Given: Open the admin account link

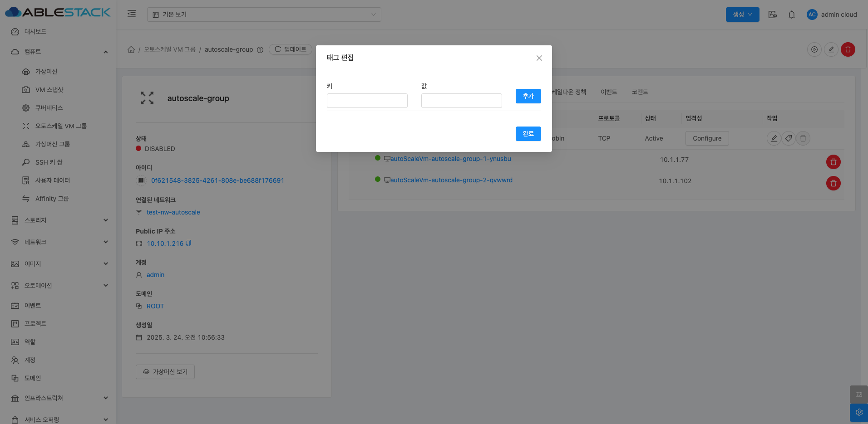Looking at the screenshot, I should [x=156, y=275].
